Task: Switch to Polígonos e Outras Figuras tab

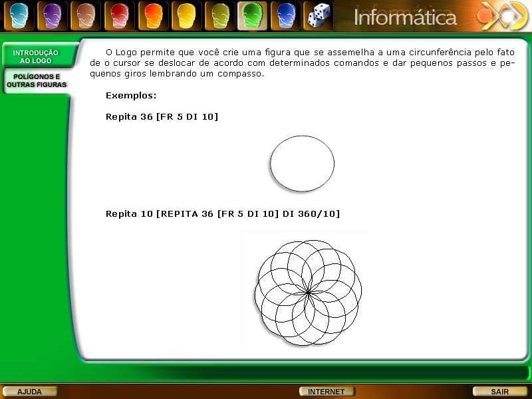Action: point(37,80)
